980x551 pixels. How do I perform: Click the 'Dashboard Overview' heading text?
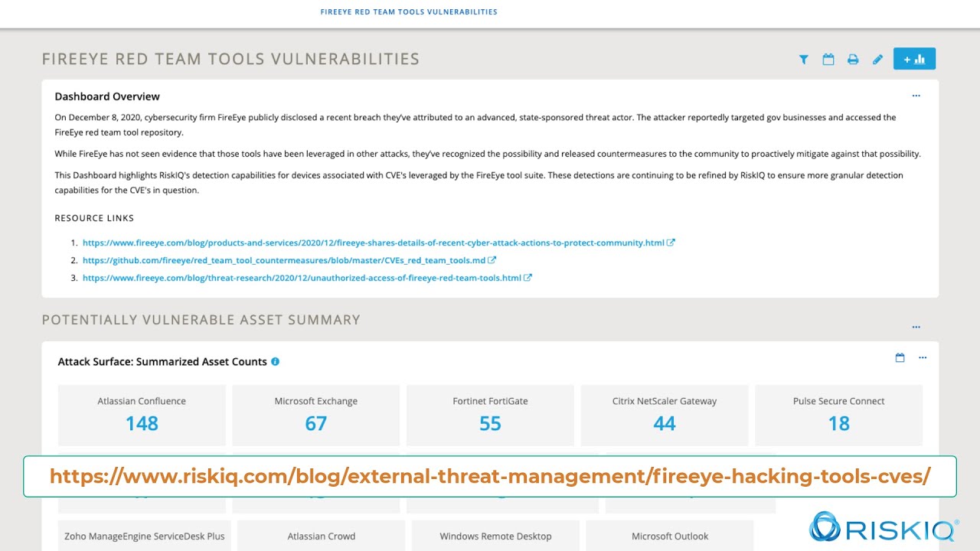[107, 96]
